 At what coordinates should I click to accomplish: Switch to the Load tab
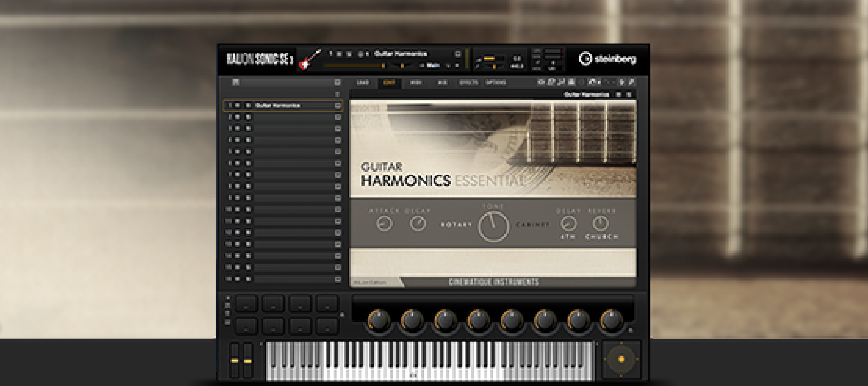[363, 83]
